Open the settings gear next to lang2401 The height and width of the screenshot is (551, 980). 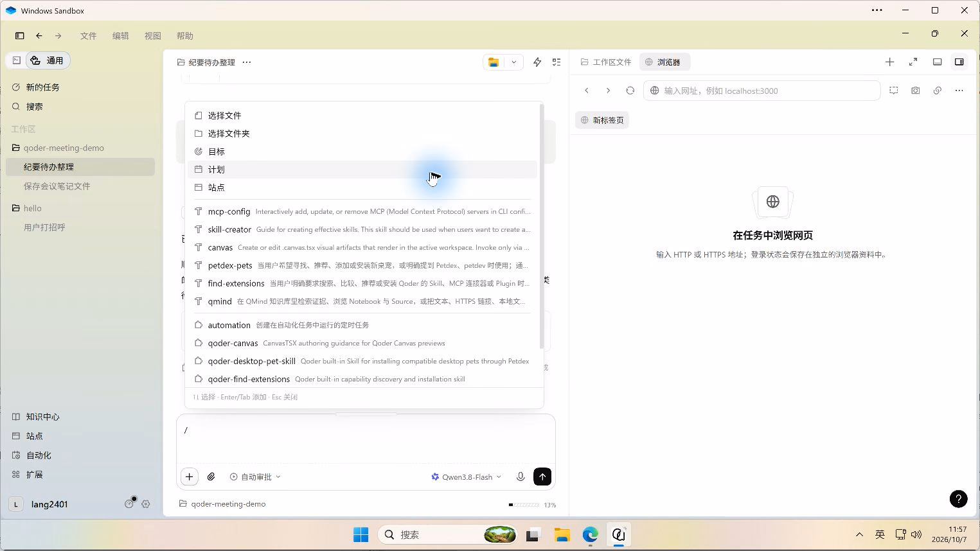(146, 504)
